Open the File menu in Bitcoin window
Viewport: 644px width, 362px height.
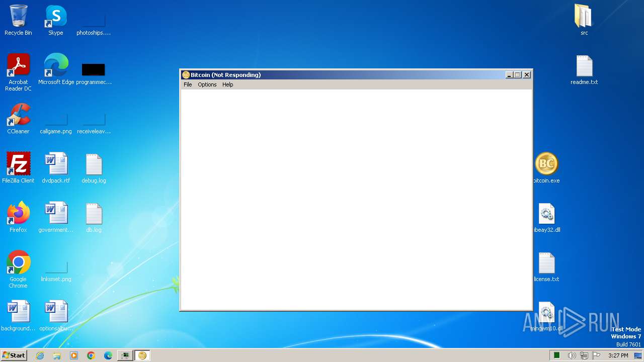[188, 84]
